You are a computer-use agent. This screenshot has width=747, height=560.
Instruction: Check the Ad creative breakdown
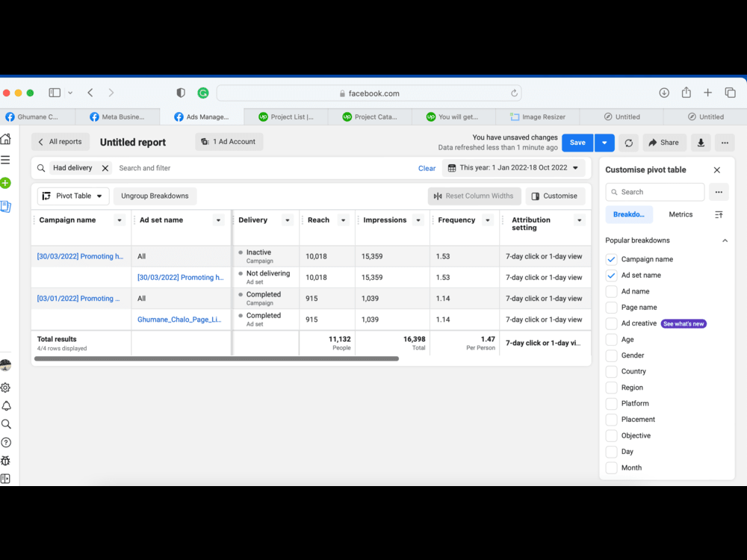611,323
